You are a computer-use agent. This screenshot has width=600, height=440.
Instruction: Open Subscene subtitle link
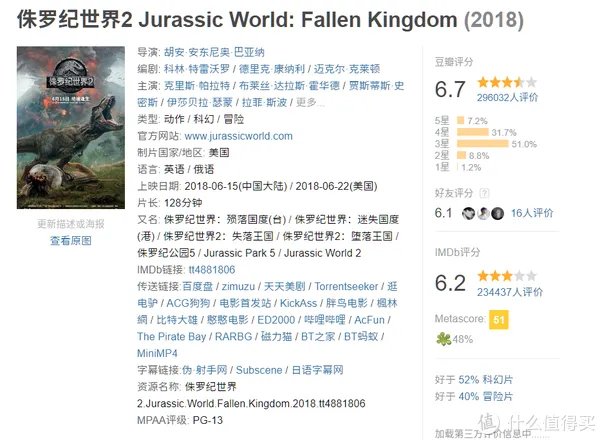pos(259,369)
